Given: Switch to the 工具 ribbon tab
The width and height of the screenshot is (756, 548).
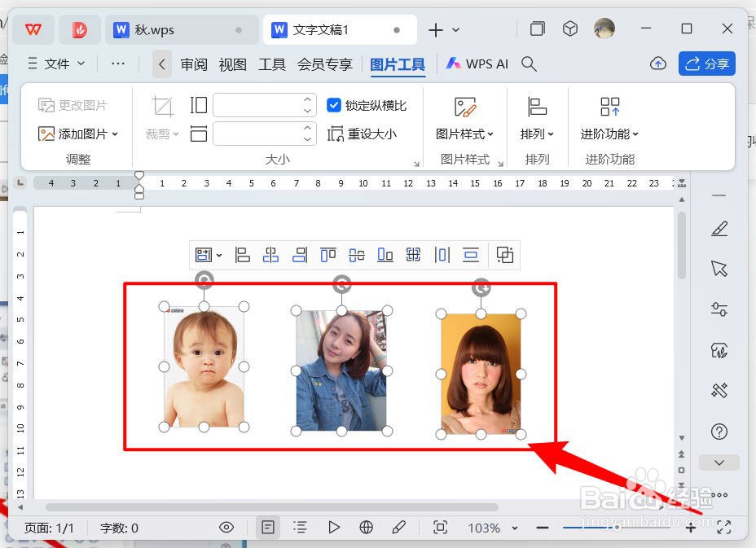Looking at the screenshot, I should [271, 64].
